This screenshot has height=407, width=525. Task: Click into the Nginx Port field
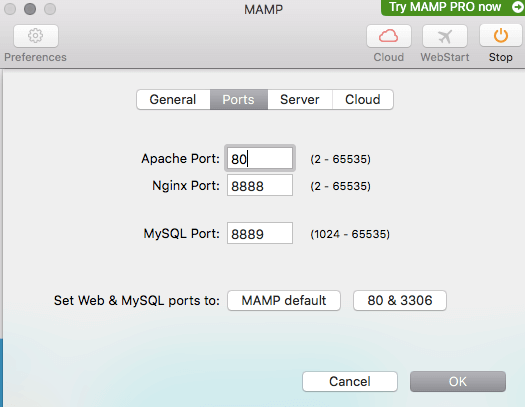[x=260, y=185]
